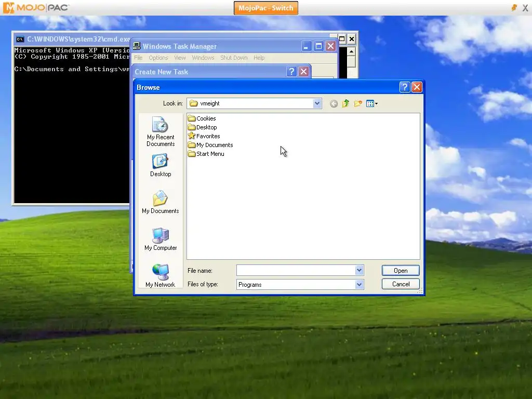Open Task Manager Shut Down menu
Screen dimensions: 532x399
pyautogui.click(x=234, y=58)
